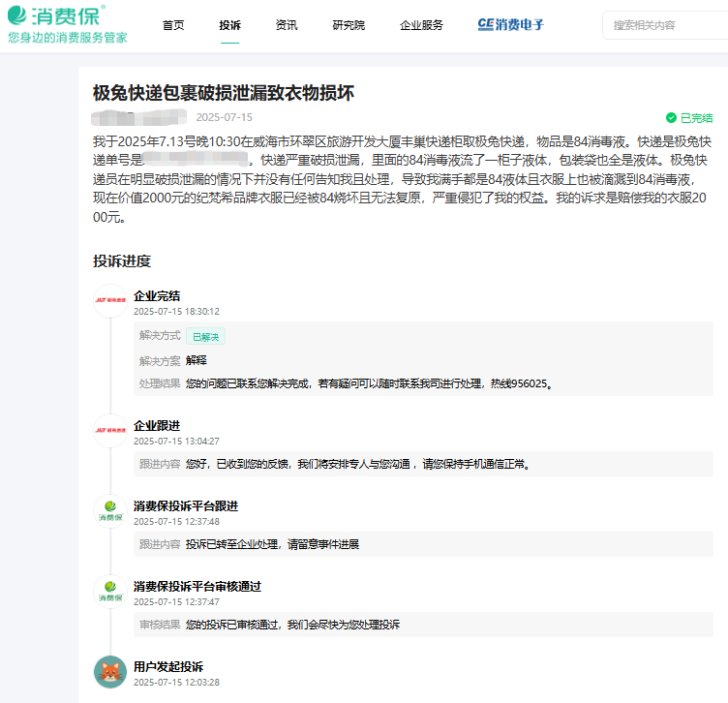Click the 企业完结 step heading

157,296
